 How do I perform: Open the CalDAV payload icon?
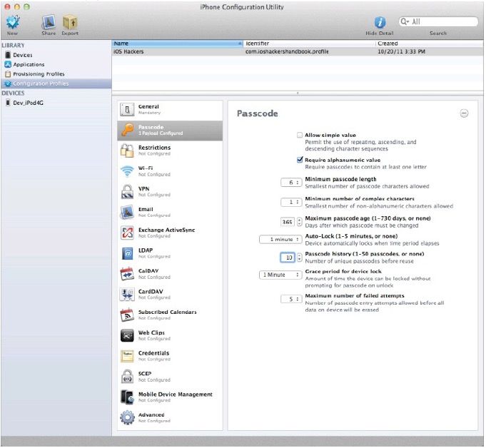(127, 274)
